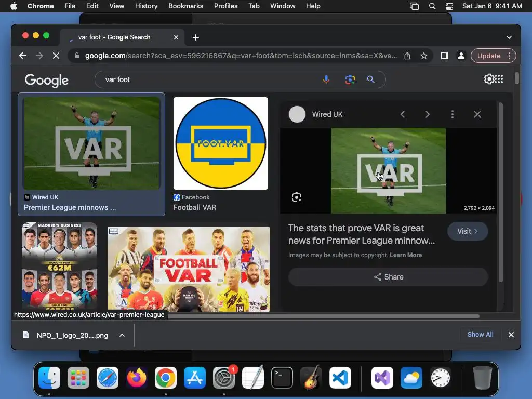Viewport: 532px width, 399px height.
Task: Click the Update button in Chrome toolbar
Action: coord(489,56)
